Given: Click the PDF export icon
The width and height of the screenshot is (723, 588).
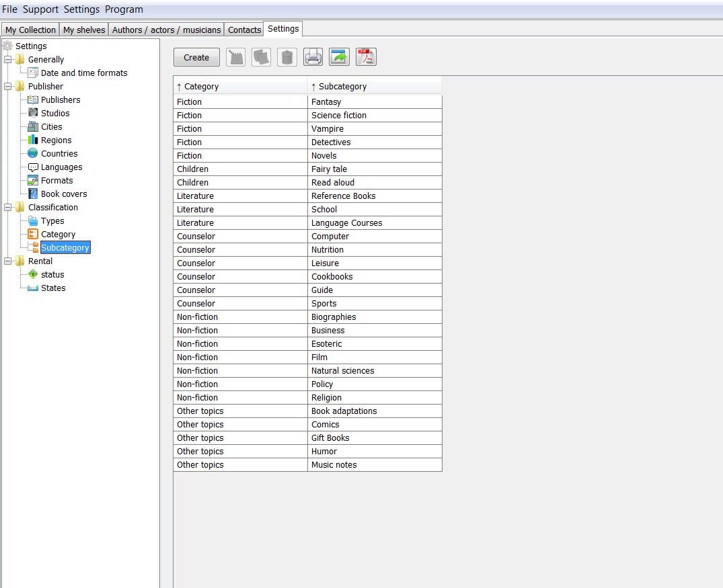Looking at the screenshot, I should coord(366,57).
